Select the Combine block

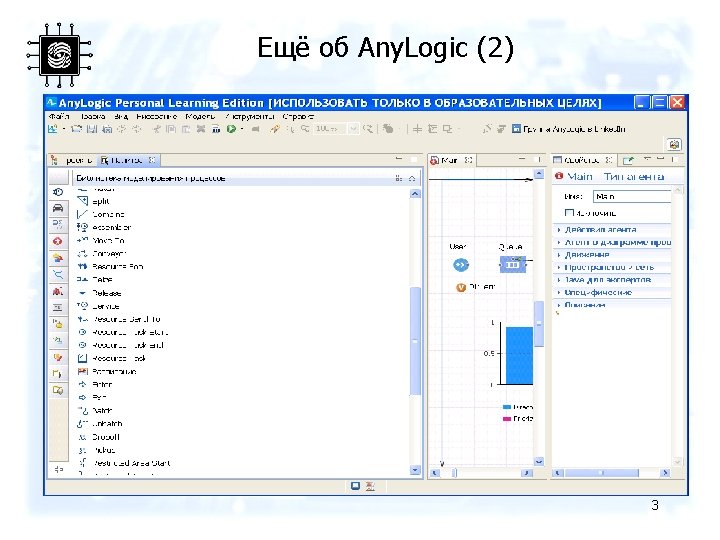(101, 214)
